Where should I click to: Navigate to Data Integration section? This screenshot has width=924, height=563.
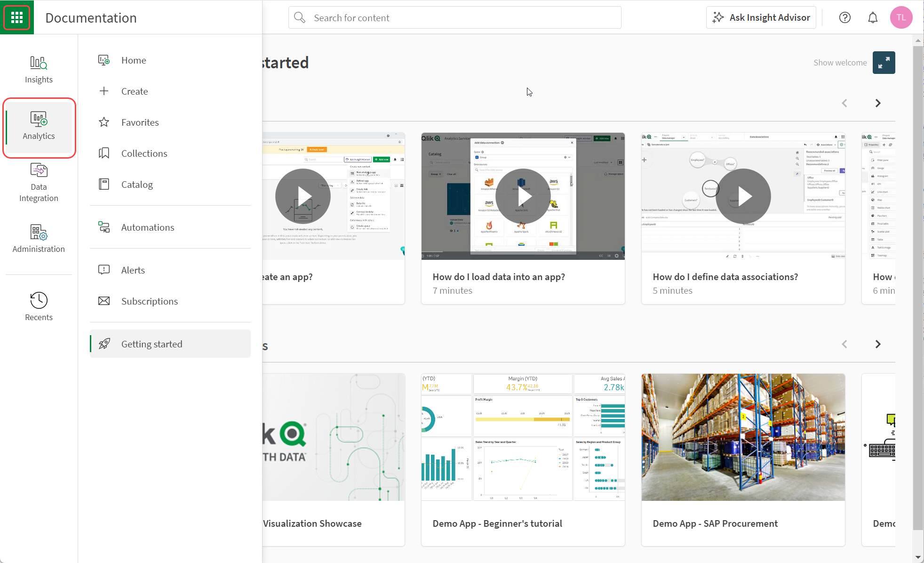click(38, 182)
